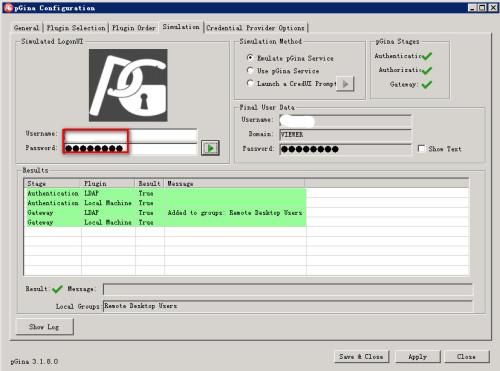500x371 pixels.
Task: Click the green checkmark next to Result label
Action: click(x=57, y=289)
